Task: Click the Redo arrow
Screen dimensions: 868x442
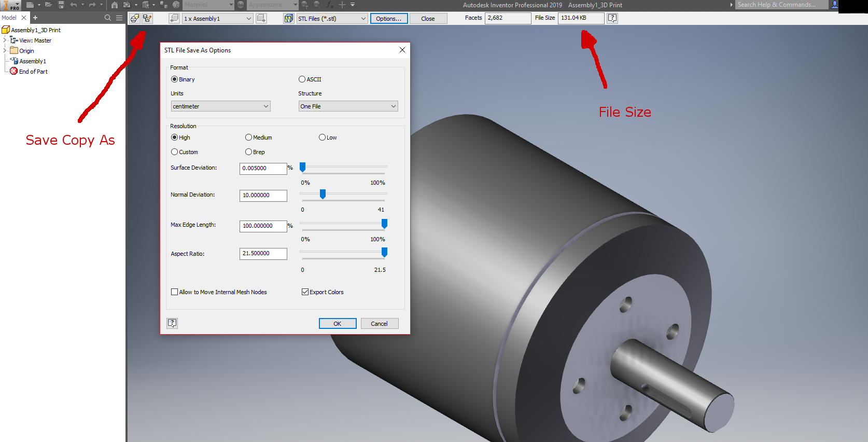Action: pyautogui.click(x=92, y=5)
